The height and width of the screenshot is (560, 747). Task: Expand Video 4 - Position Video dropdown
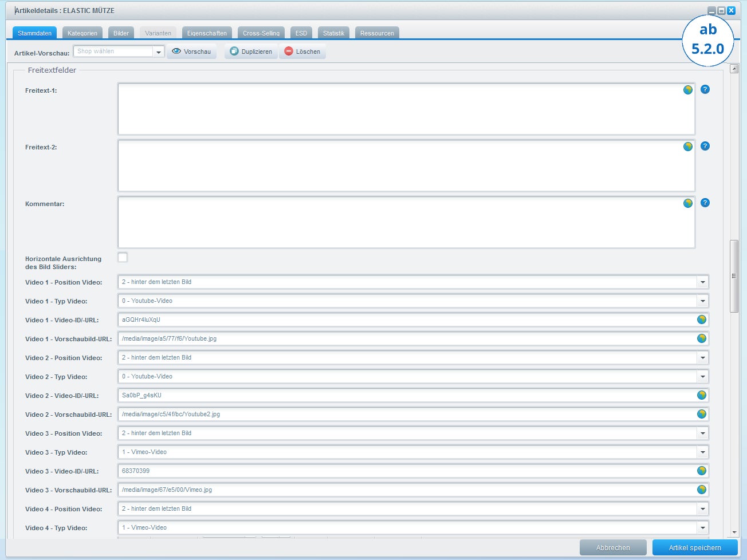[x=702, y=508]
